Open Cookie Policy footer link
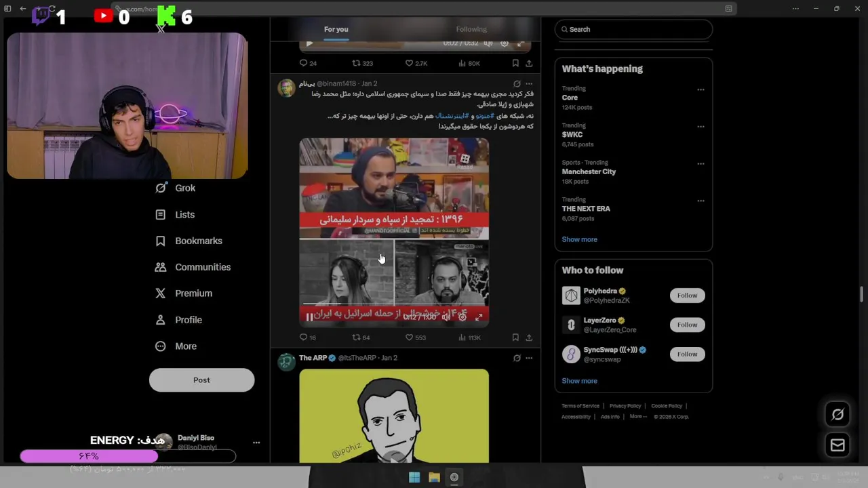 [667, 406]
